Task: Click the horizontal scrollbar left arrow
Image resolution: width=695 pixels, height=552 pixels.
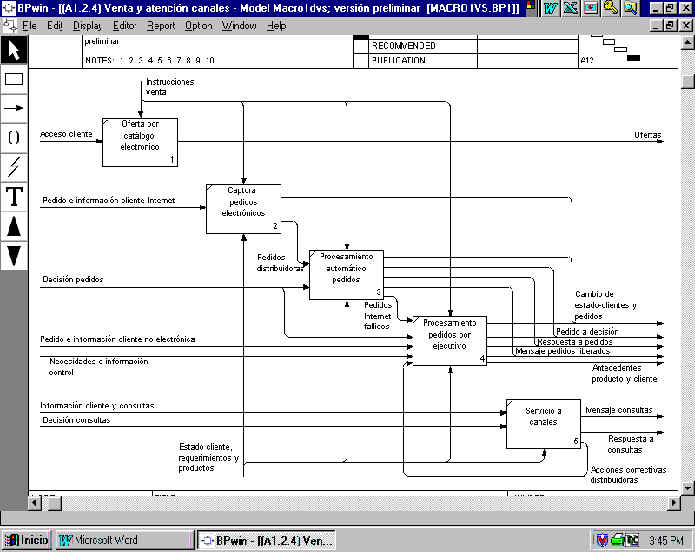Action: click(35, 503)
